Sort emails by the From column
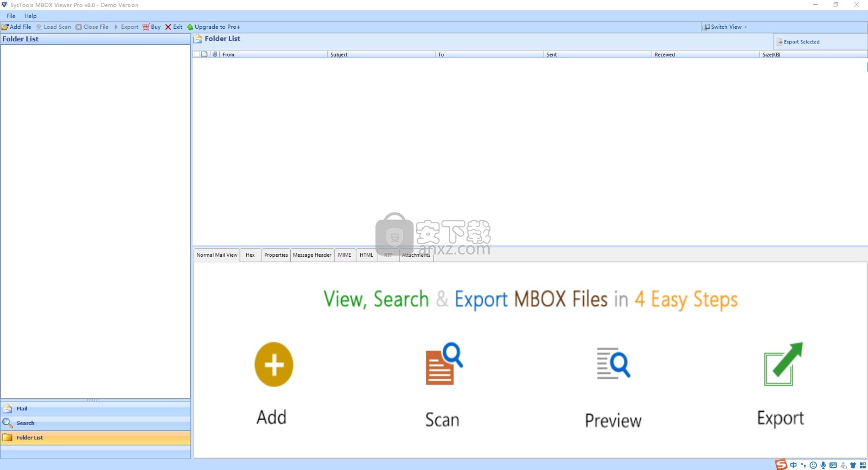868x470 pixels. click(x=273, y=54)
